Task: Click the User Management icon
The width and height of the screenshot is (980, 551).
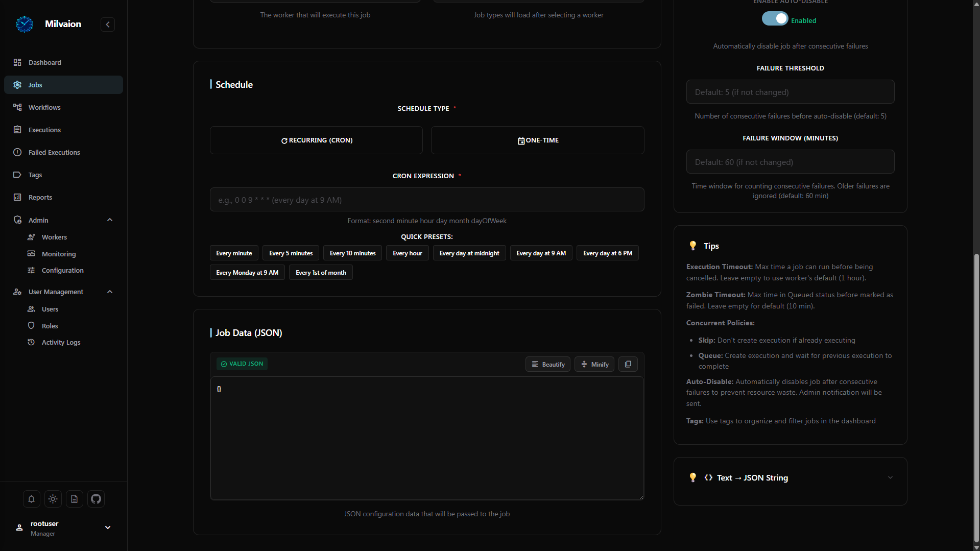Action: tap(17, 292)
